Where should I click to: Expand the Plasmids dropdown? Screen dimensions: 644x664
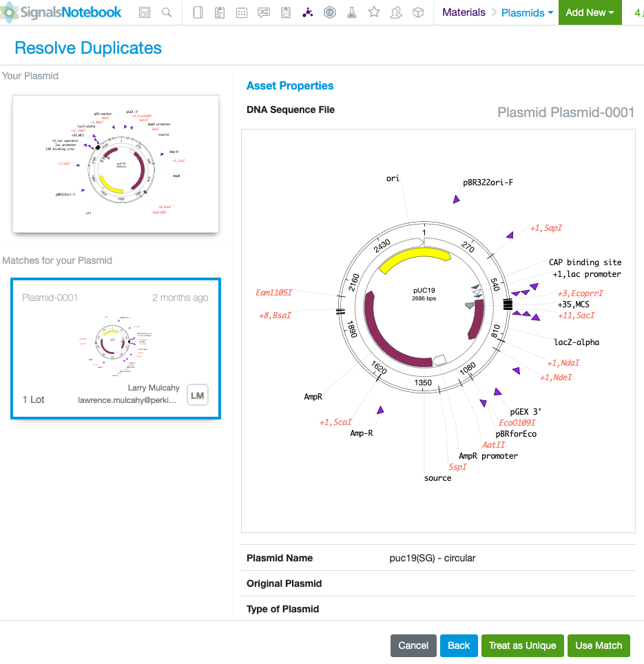(x=527, y=12)
